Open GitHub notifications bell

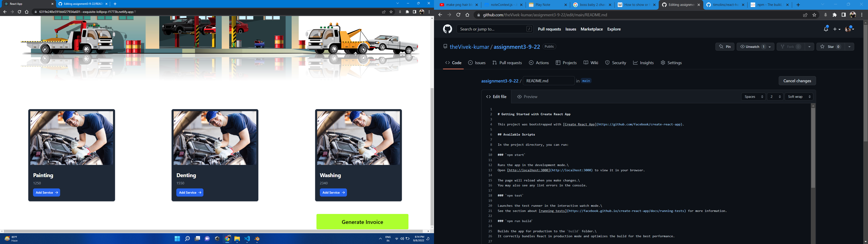coord(826,29)
